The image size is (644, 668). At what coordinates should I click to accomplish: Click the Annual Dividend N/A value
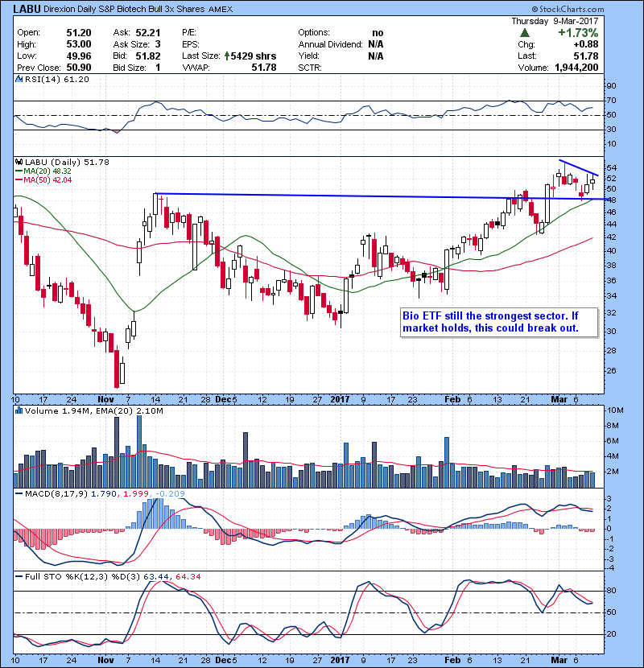coord(375,44)
